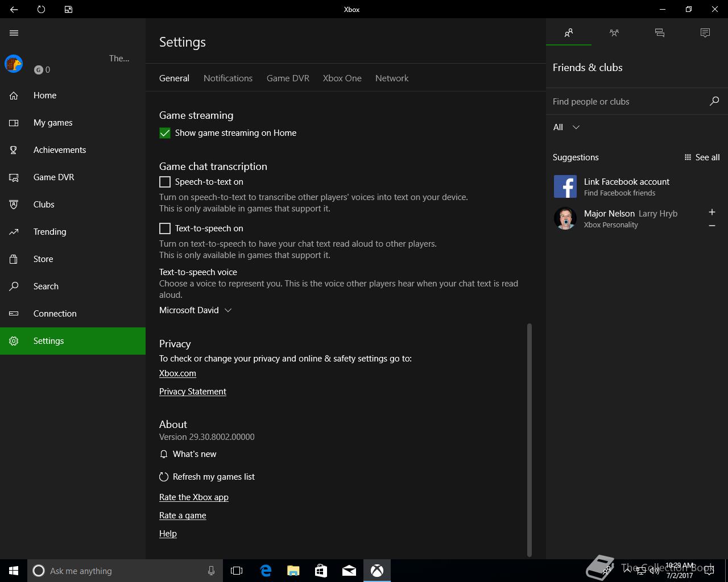The height and width of the screenshot is (582, 728).
Task: Open Game DVR in sidebar
Action: [x=73, y=177]
